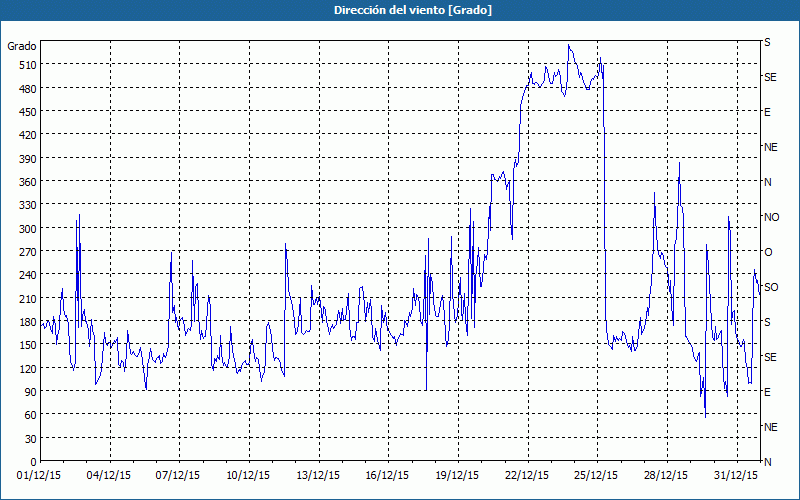Click the 420 y-axis value
Viewport: 800px width, 500px height.
28,135
